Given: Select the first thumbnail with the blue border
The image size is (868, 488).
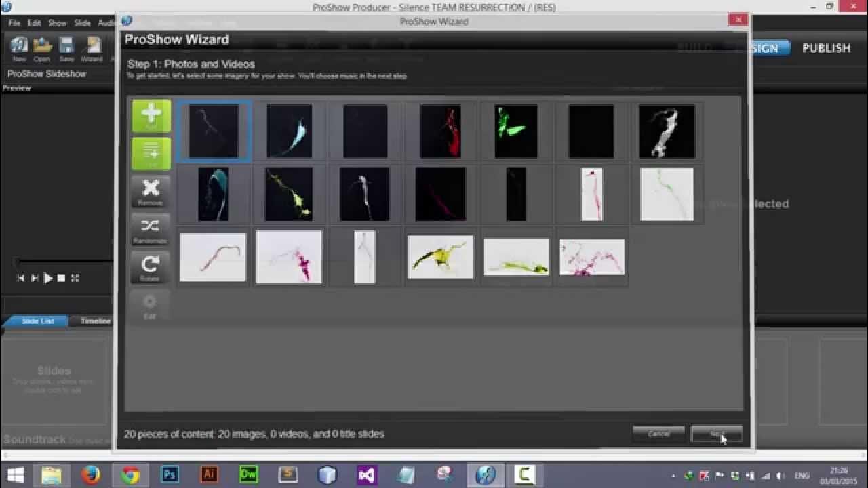Looking at the screenshot, I should [214, 131].
